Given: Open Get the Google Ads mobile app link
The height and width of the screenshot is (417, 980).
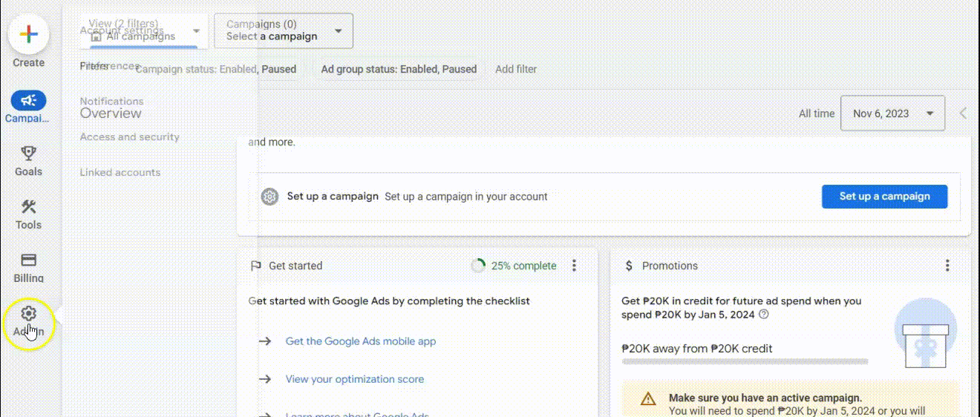Looking at the screenshot, I should pyautogui.click(x=360, y=341).
